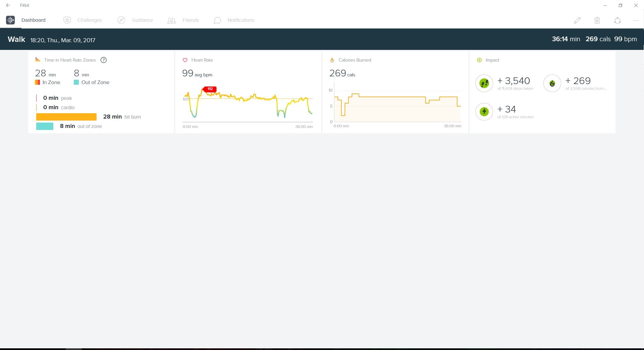
Task: Click the Calories Burned chart
Action: 398,106
